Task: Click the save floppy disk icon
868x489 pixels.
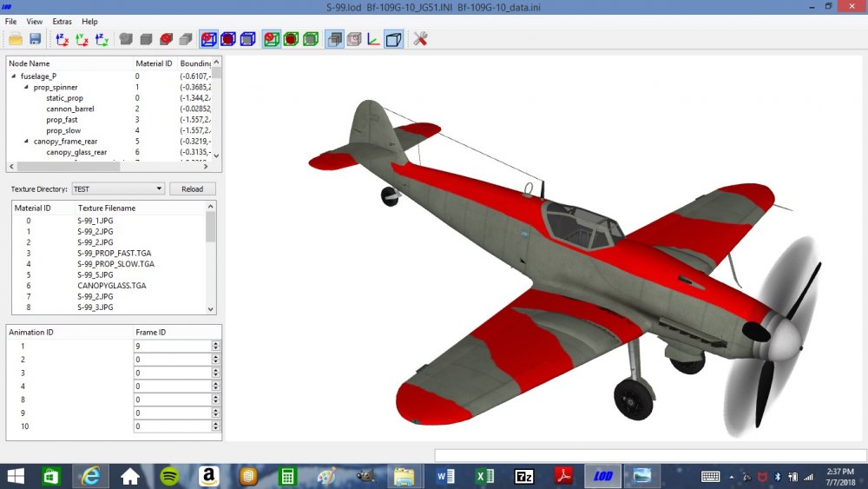Action: coord(36,39)
